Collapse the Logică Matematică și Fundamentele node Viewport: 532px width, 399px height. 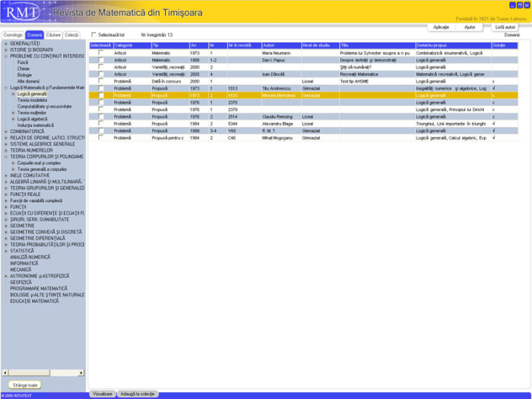(6, 87)
